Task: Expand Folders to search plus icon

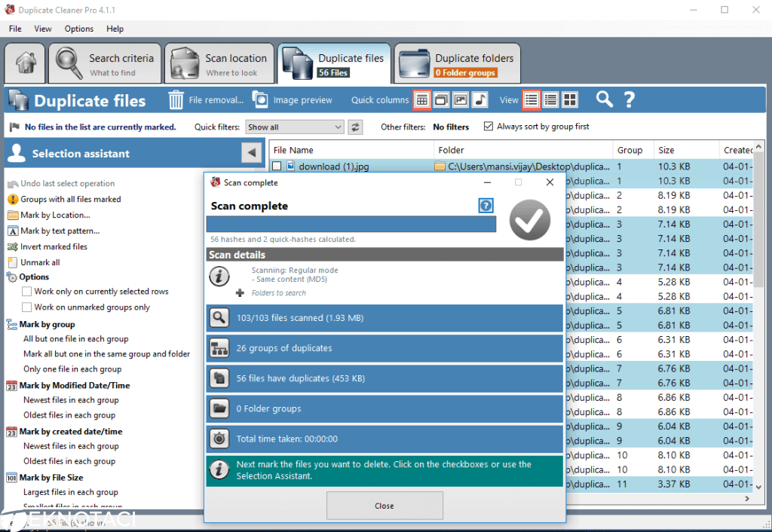Action: point(240,293)
